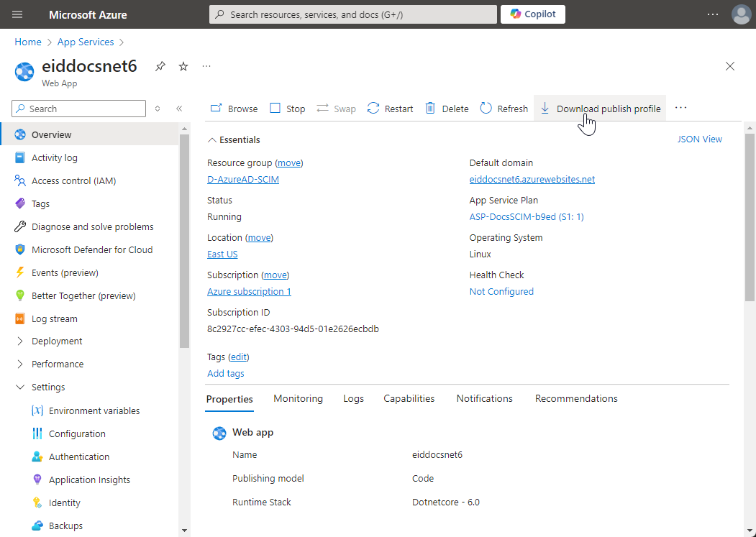Open Environment variables settings
This screenshot has width=756, height=537.
(x=94, y=411)
